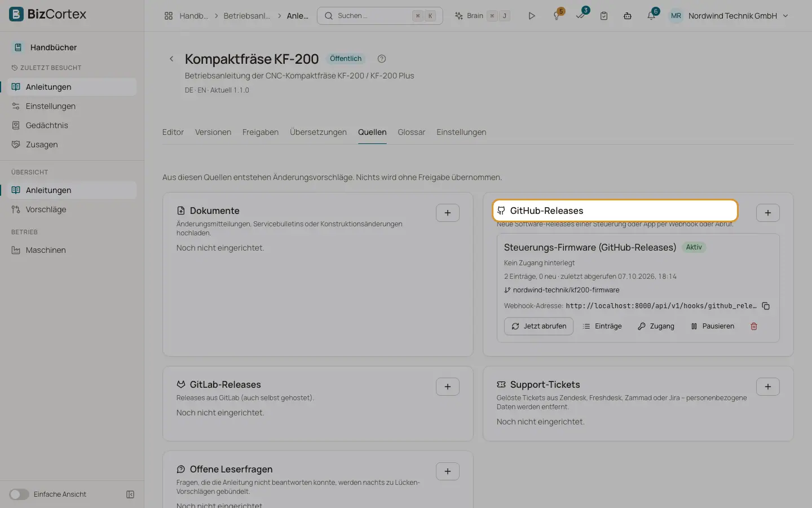The image size is (812, 508).
Task: Open notifications bell with badge 6
Action: (651, 16)
